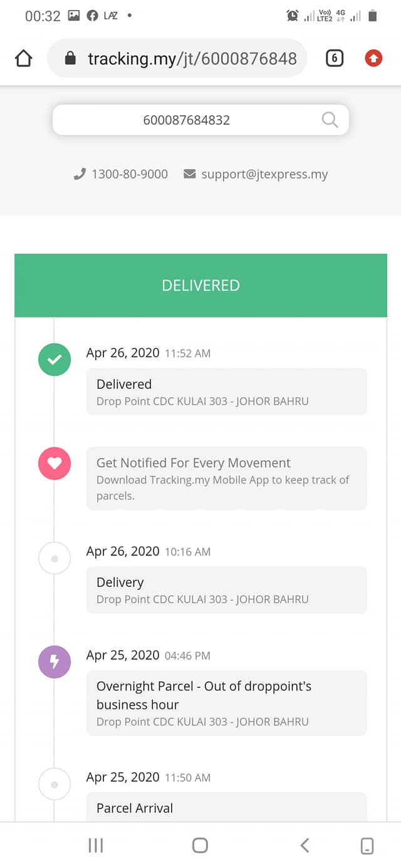Tap the purple lightning bolt status icon
Image resolution: width=401 pixels, height=868 pixels.
55,661
